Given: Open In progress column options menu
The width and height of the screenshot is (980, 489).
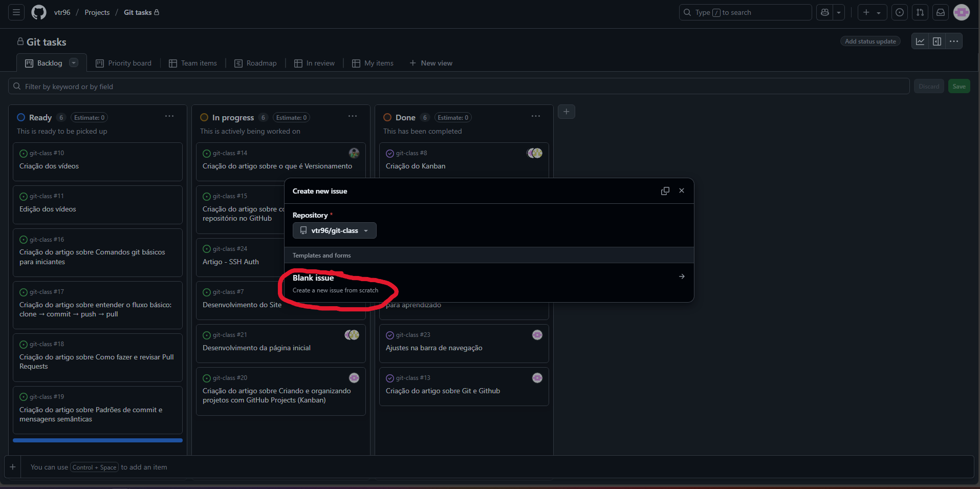Looking at the screenshot, I should (353, 117).
